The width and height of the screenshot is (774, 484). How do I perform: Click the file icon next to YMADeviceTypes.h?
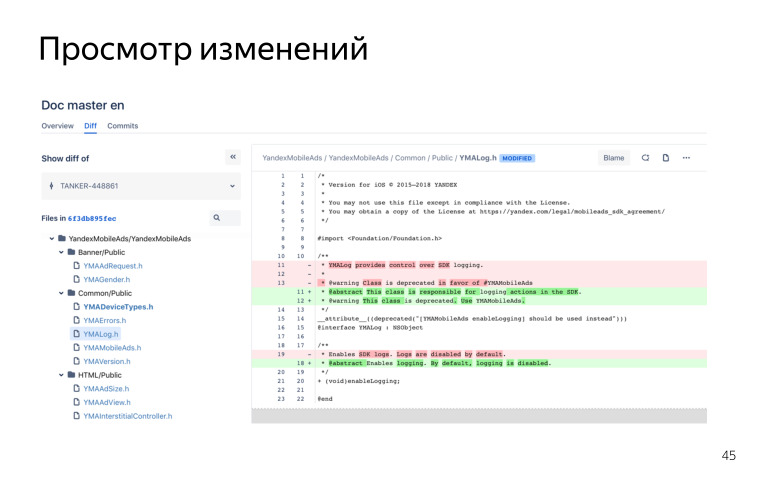tap(77, 306)
